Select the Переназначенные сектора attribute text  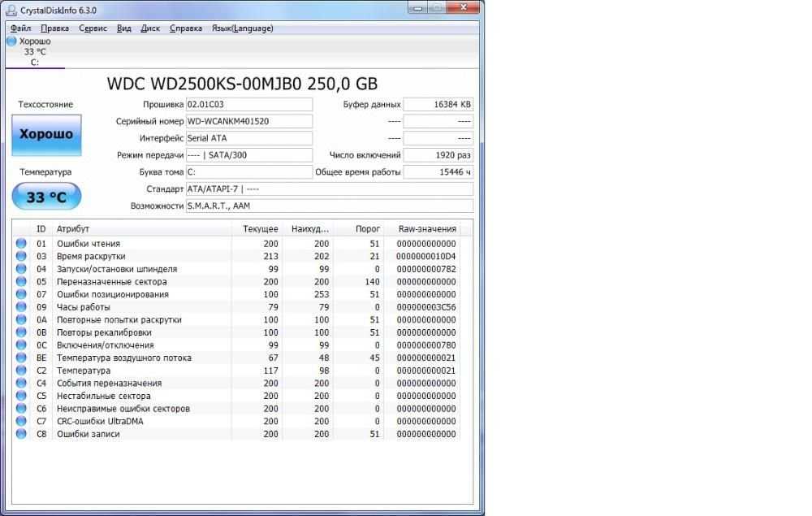pos(112,281)
